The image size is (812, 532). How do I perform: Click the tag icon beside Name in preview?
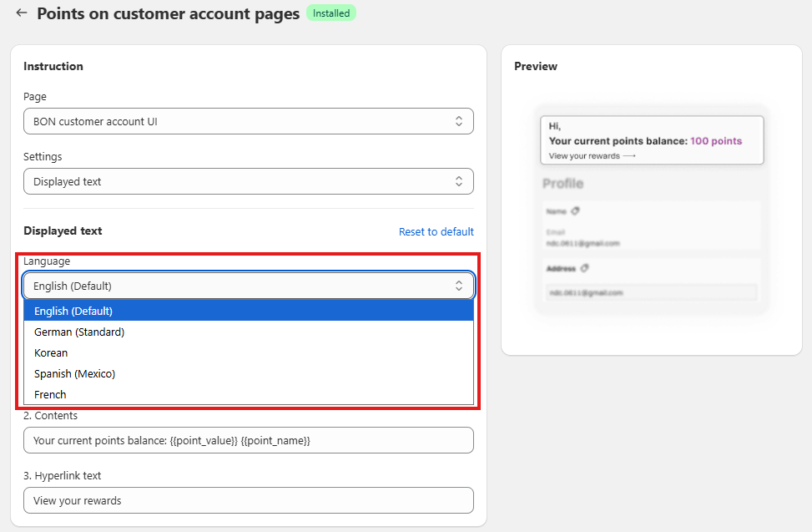coord(576,211)
